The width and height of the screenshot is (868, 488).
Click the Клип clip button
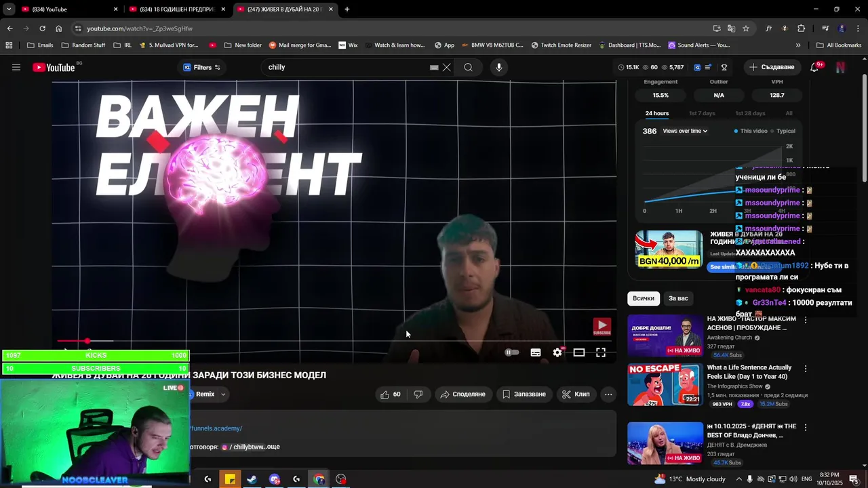(x=576, y=394)
